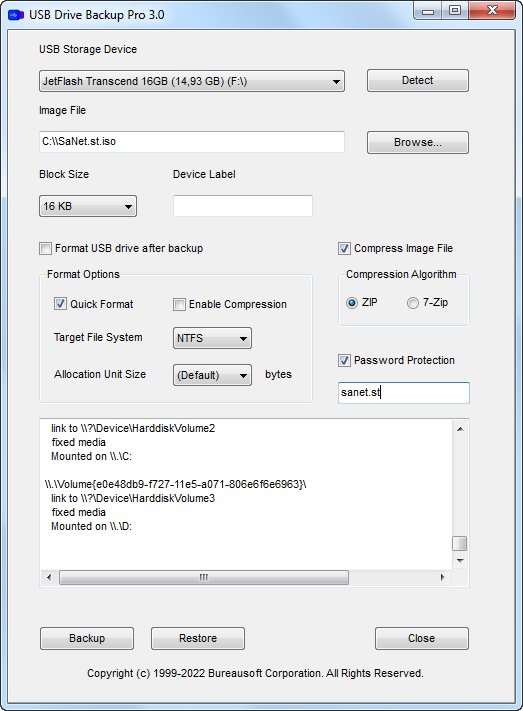Open the Block Size 16 KB dropdown

click(x=88, y=206)
